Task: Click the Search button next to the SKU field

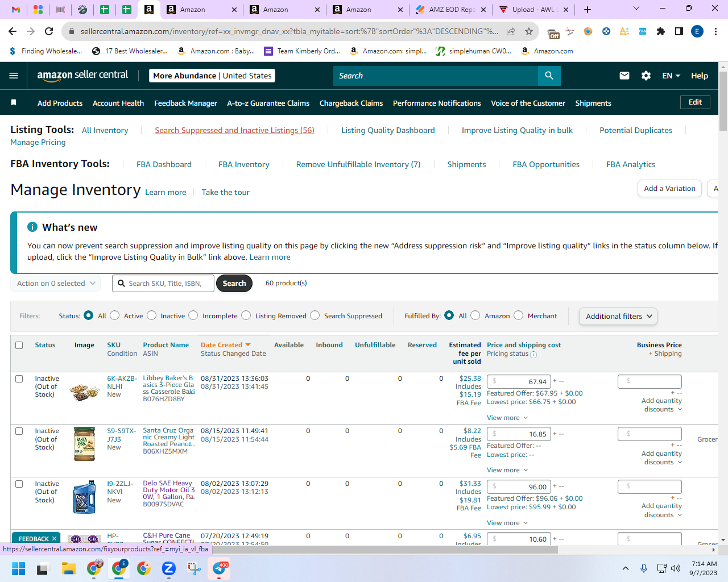Action: 234,283
